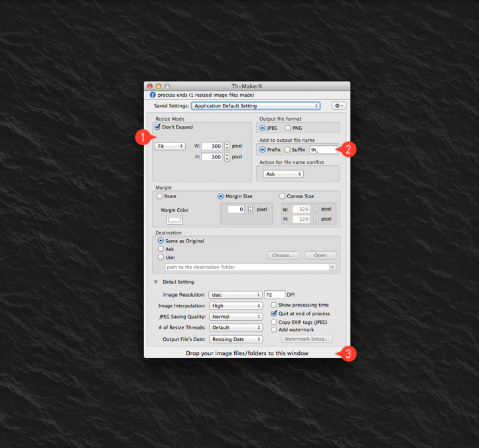This screenshot has height=448, width=479.
Task: Click the margin size value field
Action: click(236, 209)
